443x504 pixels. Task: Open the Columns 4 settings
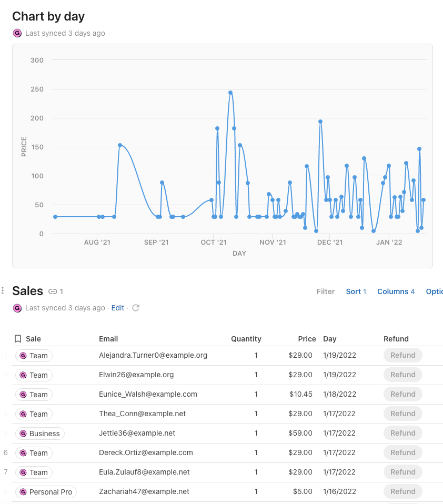[x=396, y=291]
